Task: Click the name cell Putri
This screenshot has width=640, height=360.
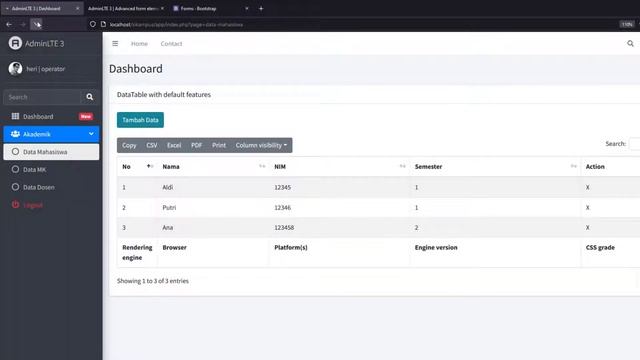Action: point(169,207)
